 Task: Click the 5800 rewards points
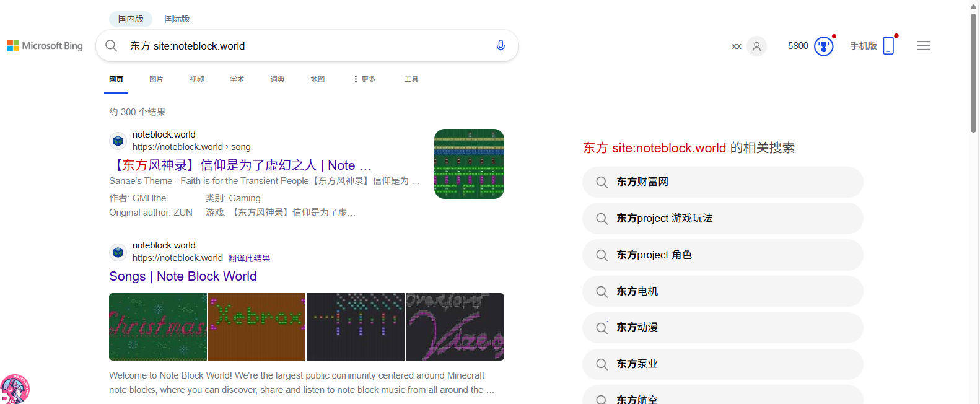(798, 46)
